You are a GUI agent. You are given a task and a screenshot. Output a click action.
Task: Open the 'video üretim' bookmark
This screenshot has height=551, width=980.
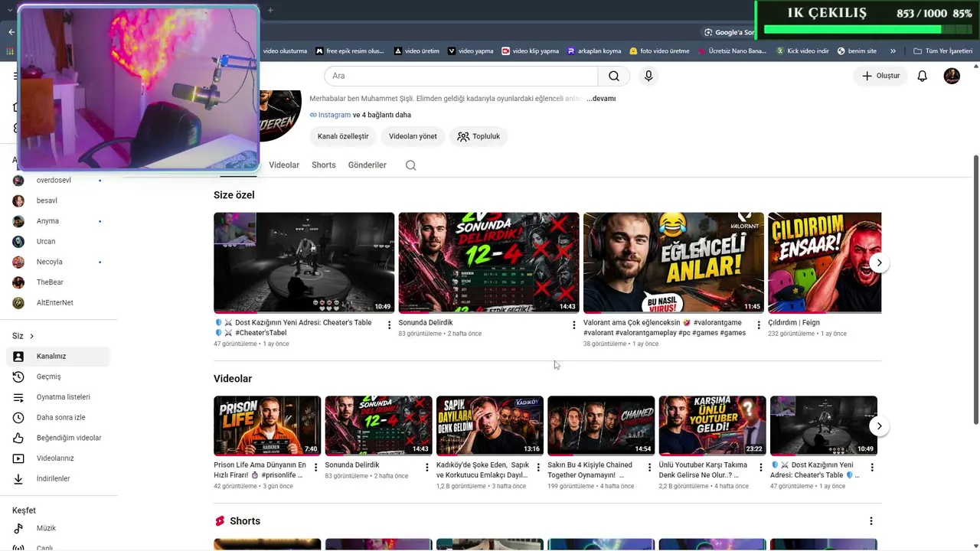pos(416,51)
